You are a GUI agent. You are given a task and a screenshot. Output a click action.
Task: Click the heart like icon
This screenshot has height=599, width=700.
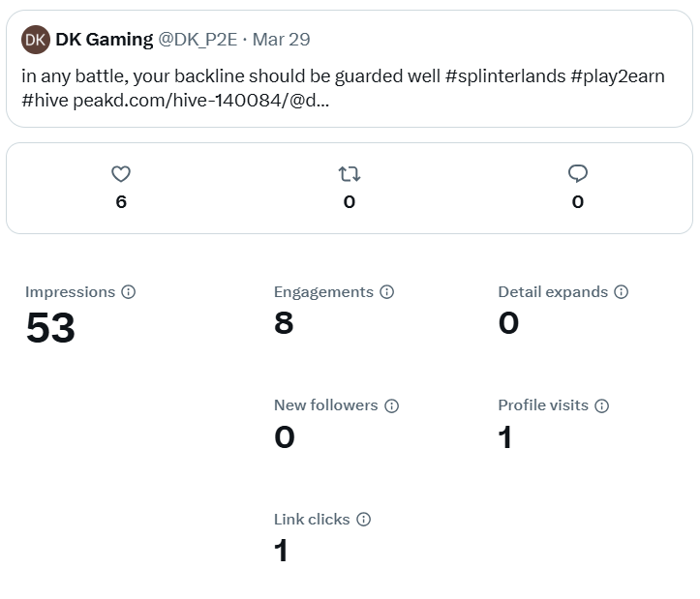121,174
